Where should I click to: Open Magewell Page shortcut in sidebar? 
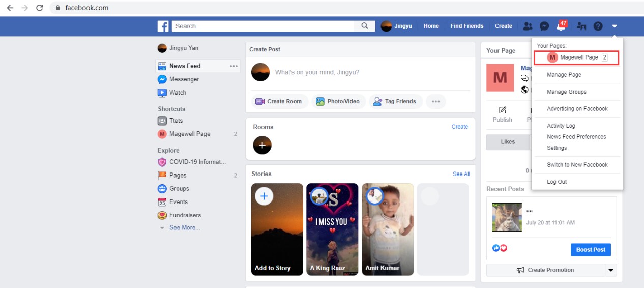coord(184,134)
